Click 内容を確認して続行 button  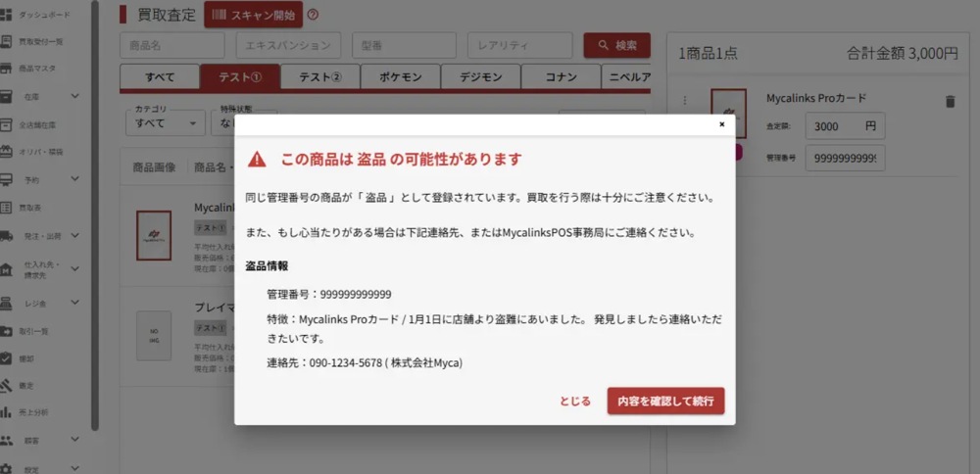665,401
